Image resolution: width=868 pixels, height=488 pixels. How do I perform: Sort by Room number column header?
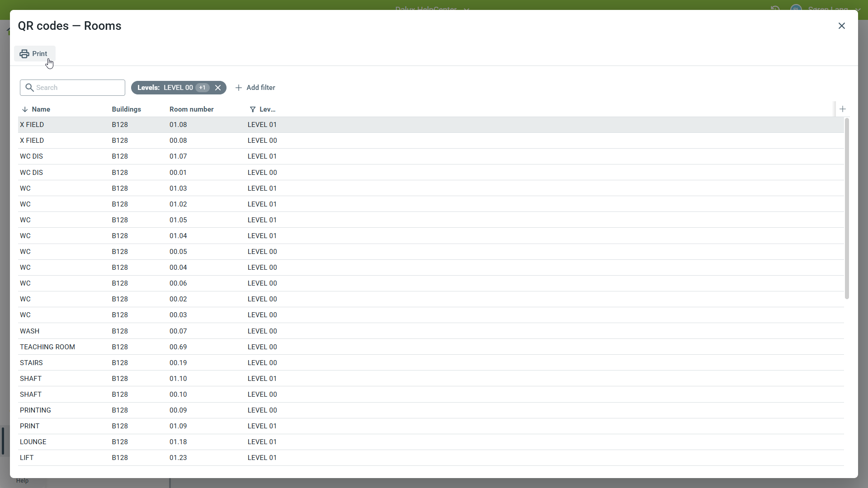coord(191,109)
